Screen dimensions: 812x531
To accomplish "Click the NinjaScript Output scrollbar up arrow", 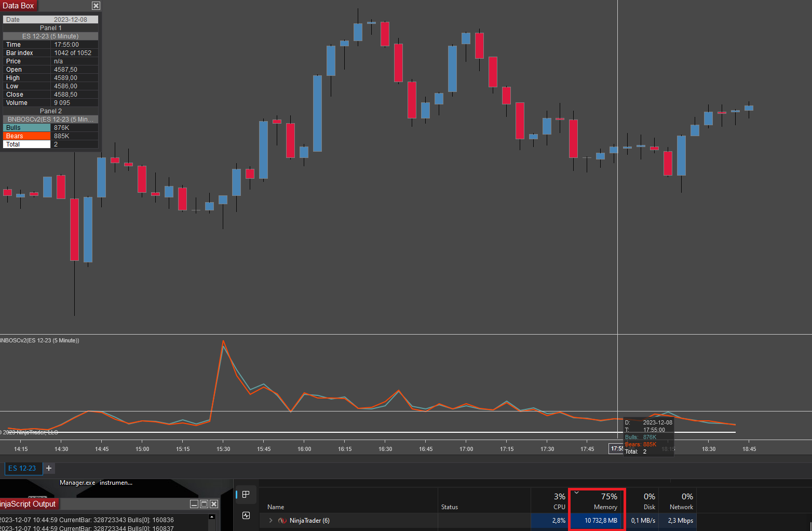I will (212, 516).
